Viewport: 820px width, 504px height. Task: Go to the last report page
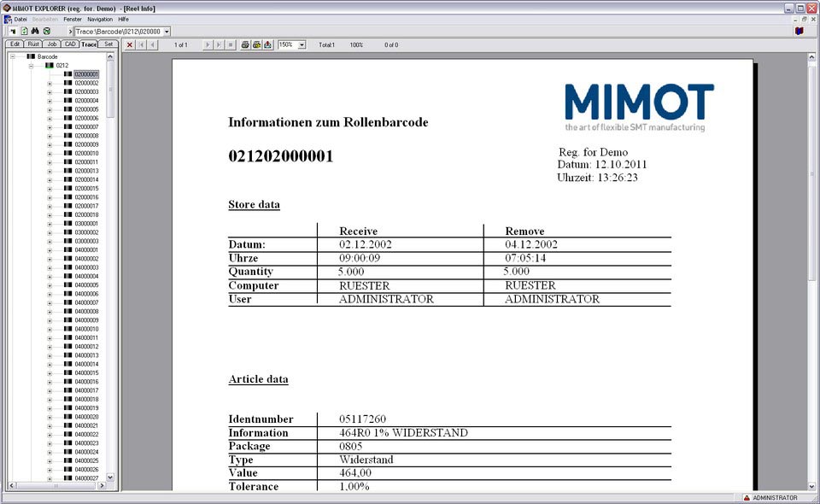tap(219, 45)
